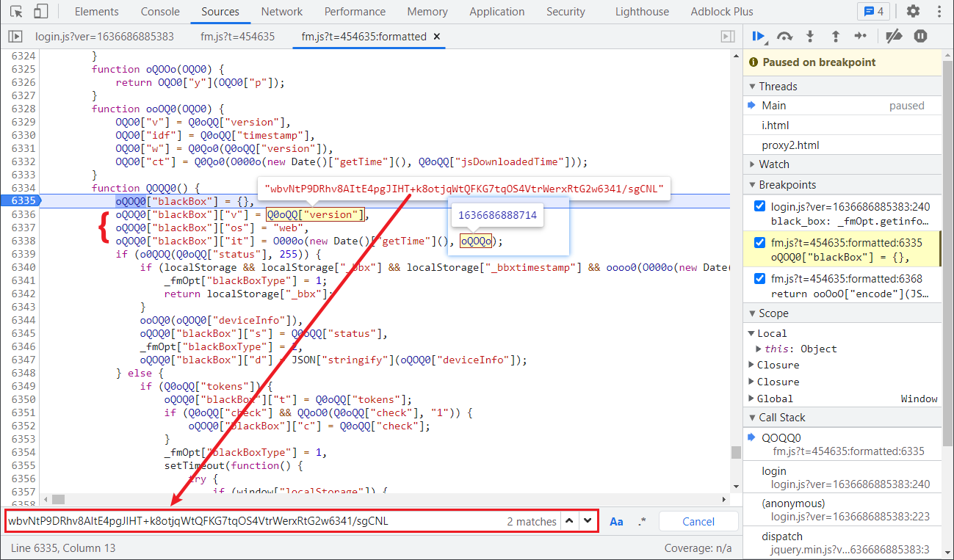Switch to the Elements tab
Image resolution: width=954 pixels, height=560 pixels.
tap(96, 12)
